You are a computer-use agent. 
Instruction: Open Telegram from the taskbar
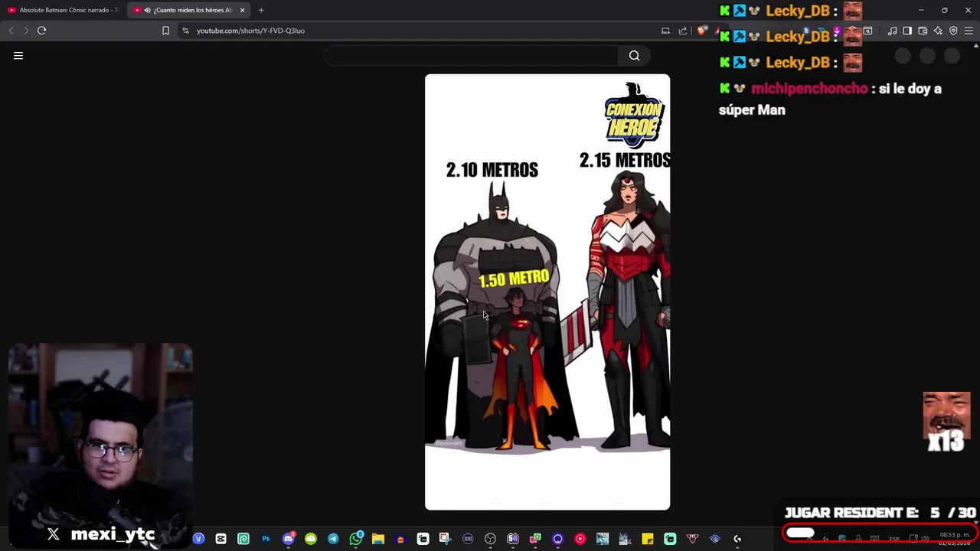[x=333, y=539]
